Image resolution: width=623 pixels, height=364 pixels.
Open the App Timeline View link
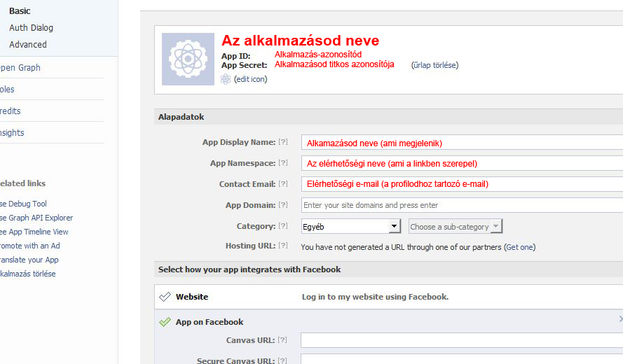tap(34, 232)
